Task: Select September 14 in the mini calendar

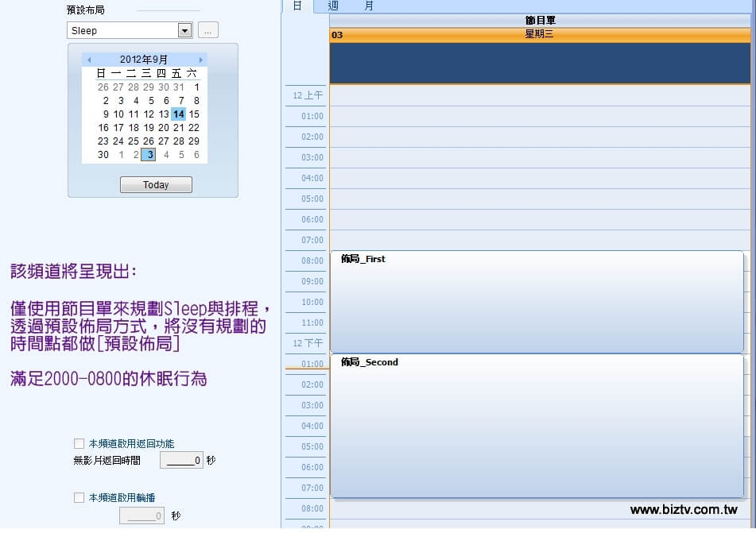Action: point(178,114)
